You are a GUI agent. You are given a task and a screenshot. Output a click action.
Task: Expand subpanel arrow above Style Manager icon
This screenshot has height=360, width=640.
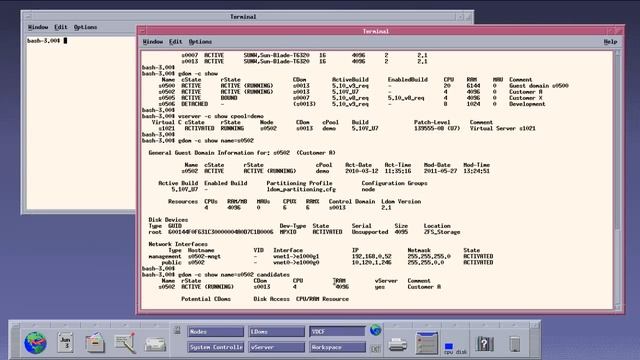[x=427, y=325]
